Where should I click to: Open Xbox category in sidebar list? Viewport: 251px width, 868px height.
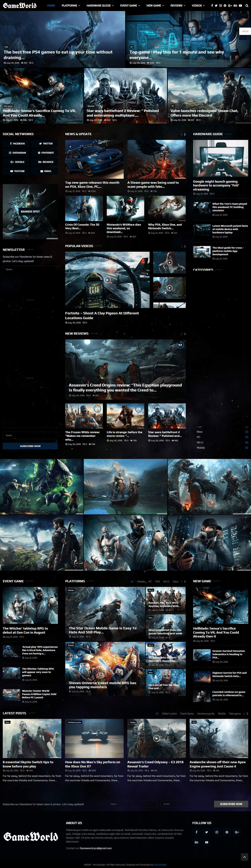tap(199, 432)
